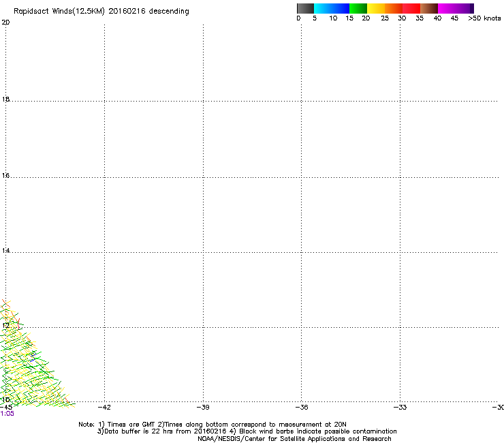Click the latitude label 14
Image resolution: width=504 pixels, height=443 pixels.
click(x=5, y=250)
